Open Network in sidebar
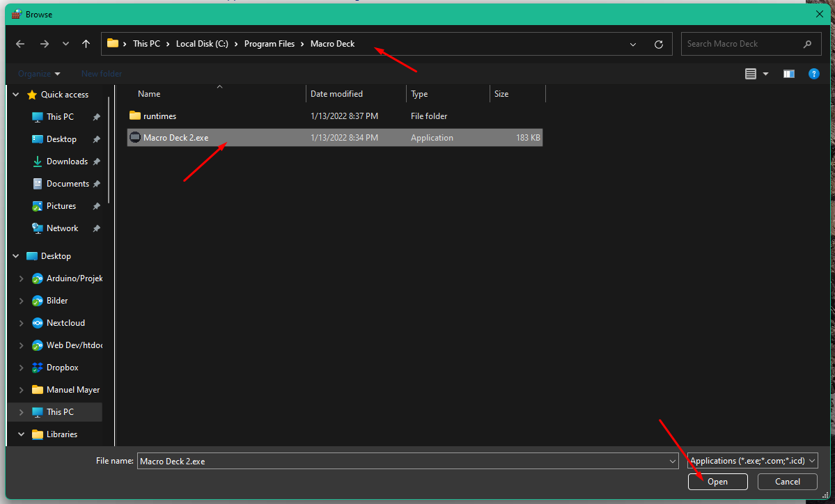This screenshot has width=835, height=504. 62,228
